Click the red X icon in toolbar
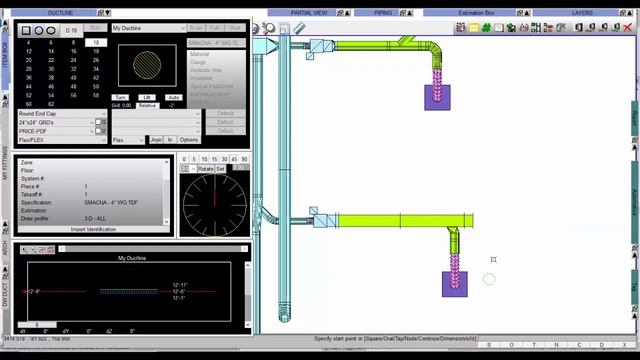Image resolution: width=640 pixels, height=360 pixels. 628,28
